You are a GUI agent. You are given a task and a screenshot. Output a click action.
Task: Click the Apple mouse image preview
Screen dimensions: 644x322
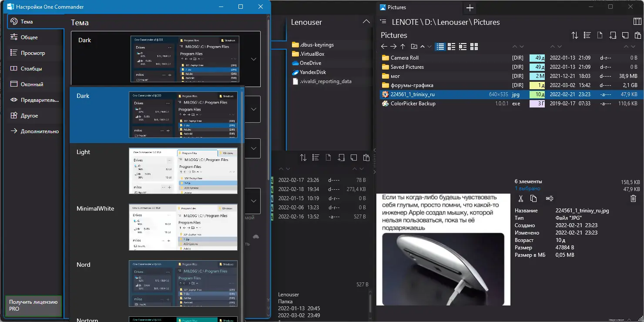443,249
